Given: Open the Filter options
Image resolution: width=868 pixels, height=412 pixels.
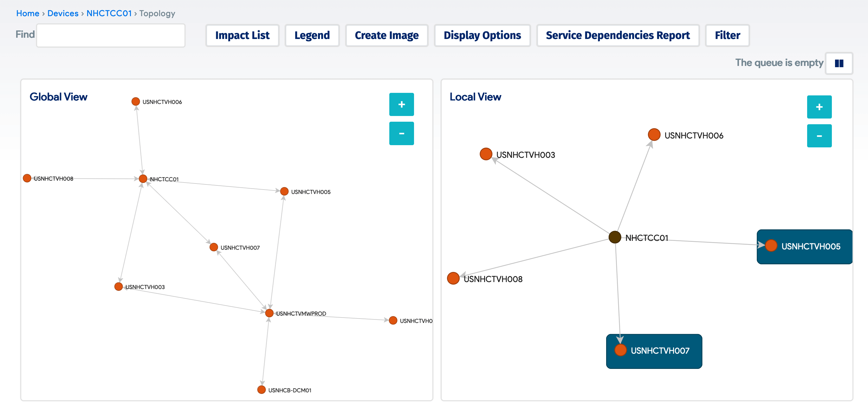Looking at the screenshot, I should tap(727, 35).
